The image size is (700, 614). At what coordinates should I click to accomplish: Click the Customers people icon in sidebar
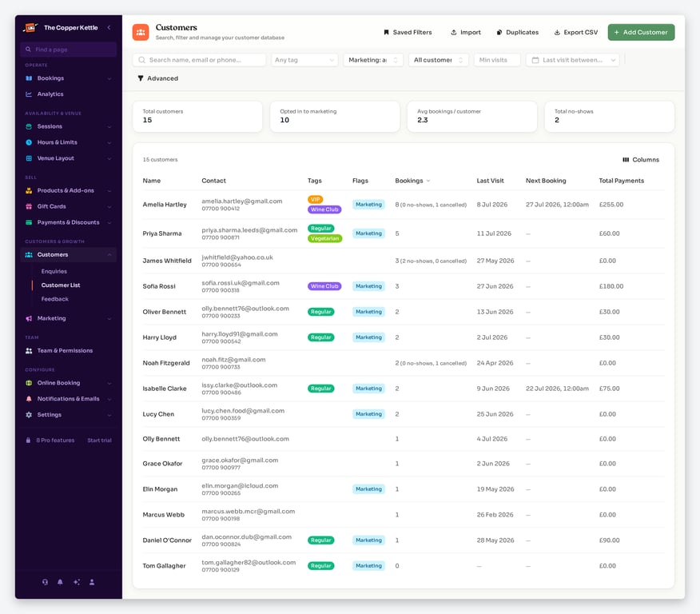[x=29, y=254]
